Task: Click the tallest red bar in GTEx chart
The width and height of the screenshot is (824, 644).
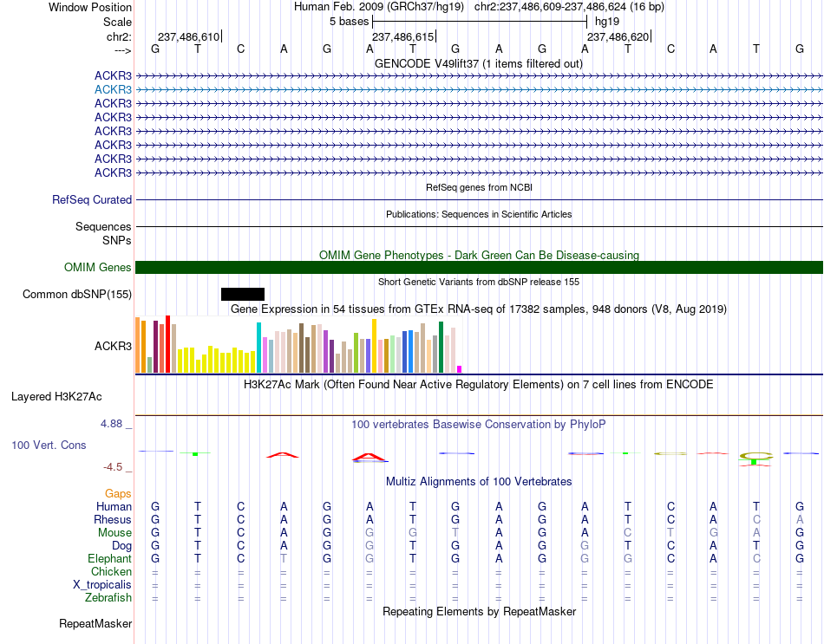Action: (x=167, y=344)
